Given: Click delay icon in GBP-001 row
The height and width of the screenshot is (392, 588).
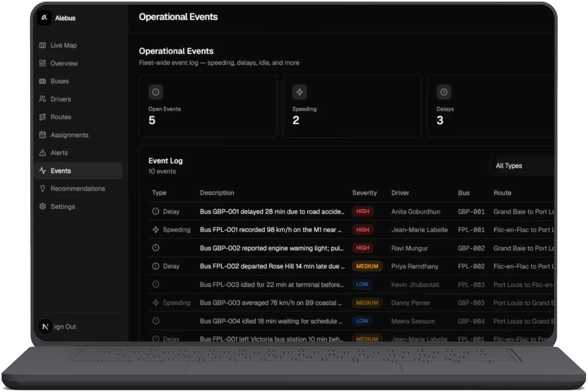Looking at the screenshot, I should pyautogui.click(x=156, y=211).
